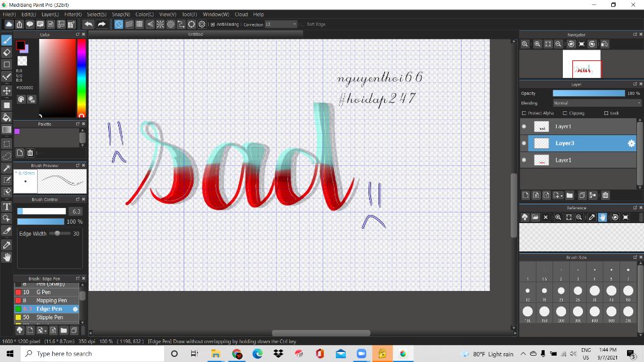Open Layer3 settings gear
Viewport: 644px width, 362px height.
(x=631, y=143)
